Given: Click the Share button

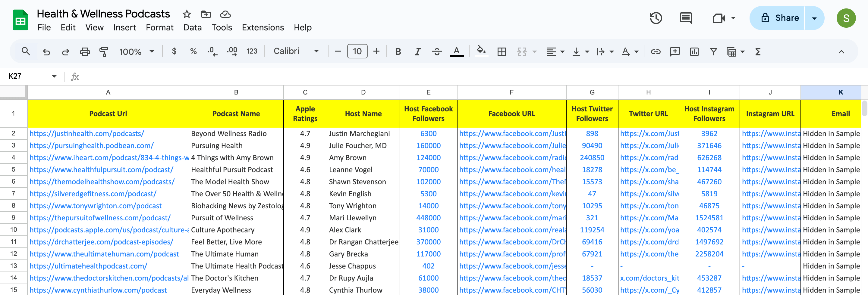Looking at the screenshot, I should (x=777, y=18).
